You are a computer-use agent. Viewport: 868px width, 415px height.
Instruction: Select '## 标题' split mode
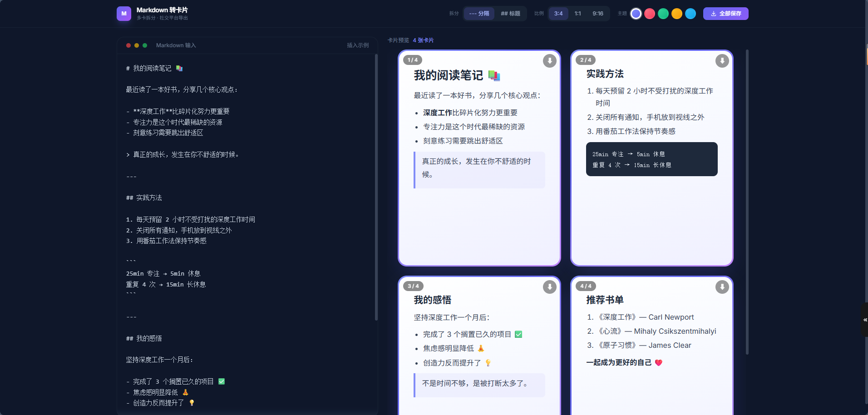510,14
